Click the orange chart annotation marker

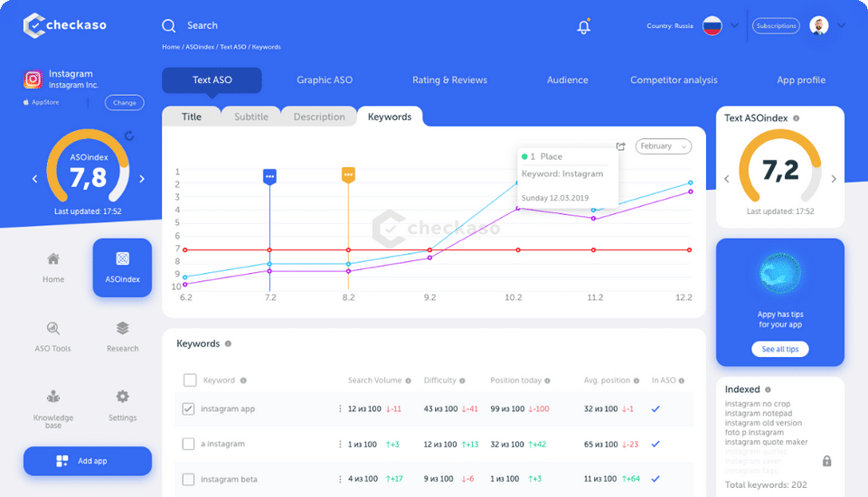coord(348,174)
